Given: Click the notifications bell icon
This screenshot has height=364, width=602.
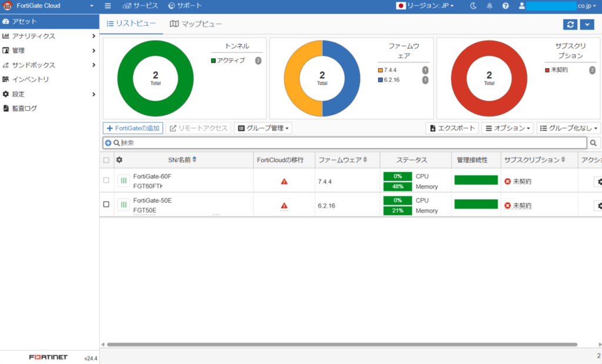Looking at the screenshot, I should (x=489, y=6).
